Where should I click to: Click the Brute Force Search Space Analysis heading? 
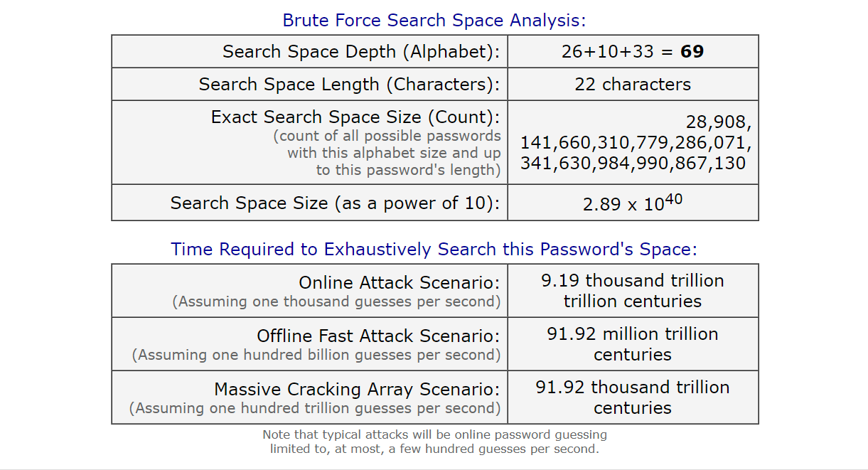coord(434,20)
